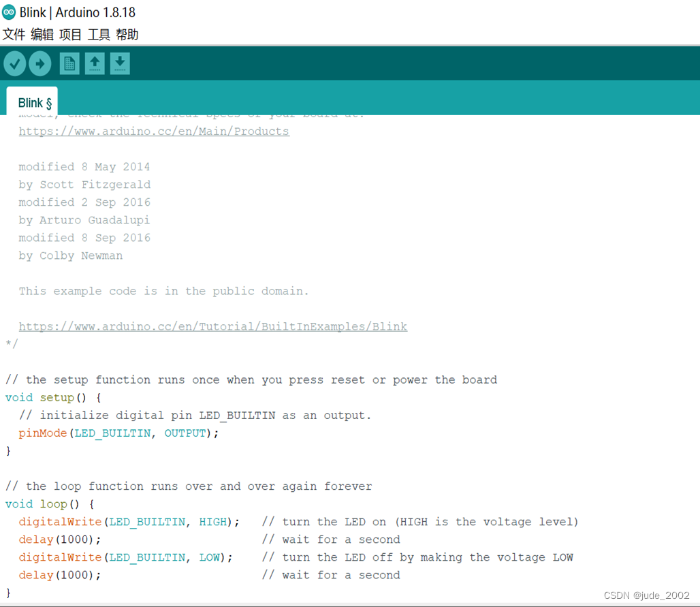
Task: Click the pinMode keyword in the code
Action: click(43, 433)
